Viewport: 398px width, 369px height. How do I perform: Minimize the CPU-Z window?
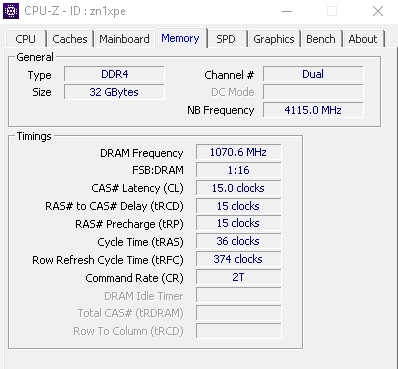click(287, 11)
